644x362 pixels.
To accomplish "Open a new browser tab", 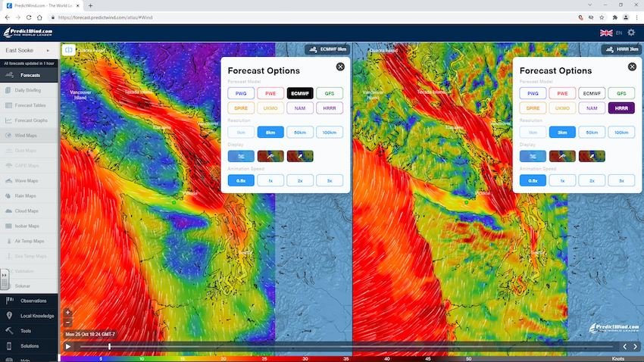I will [x=90, y=6].
